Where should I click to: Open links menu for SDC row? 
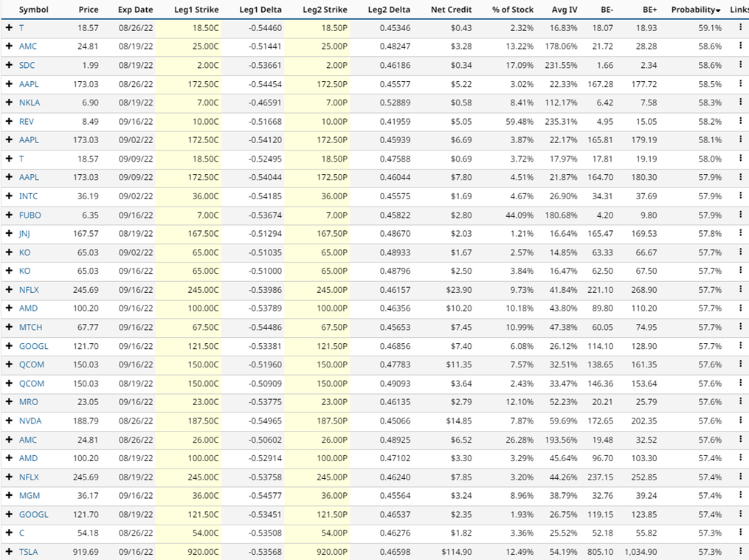point(740,64)
